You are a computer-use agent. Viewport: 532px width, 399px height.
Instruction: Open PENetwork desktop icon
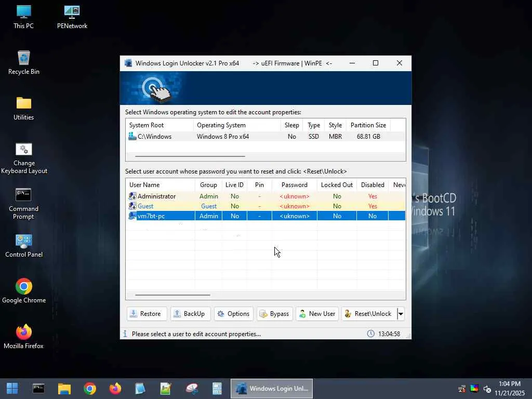[x=72, y=17]
